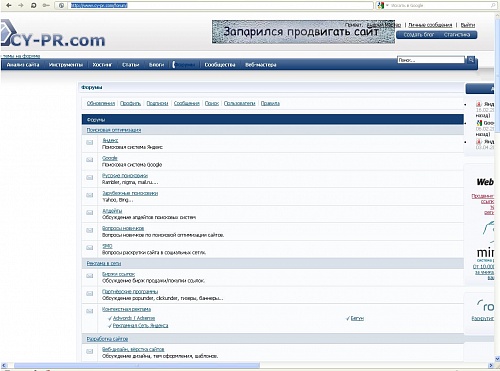Go back using the browser back arrow
Screen dimensions: 500x371
pos(9,5)
